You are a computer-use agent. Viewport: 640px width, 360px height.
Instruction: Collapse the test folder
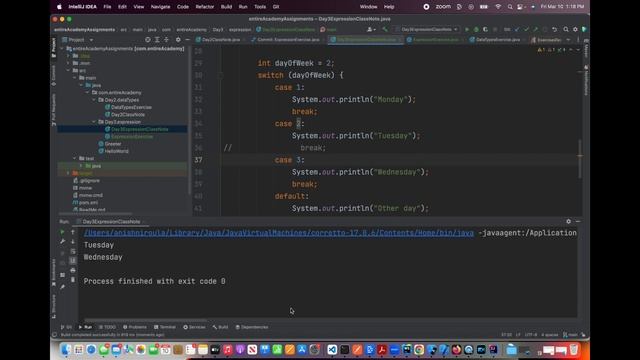click(x=75, y=158)
